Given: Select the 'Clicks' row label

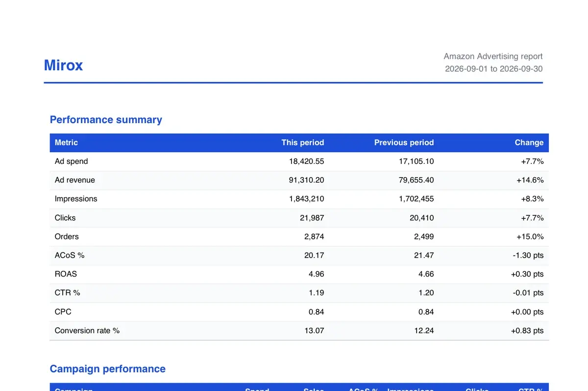Looking at the screenshot, I should coord(65,218).
